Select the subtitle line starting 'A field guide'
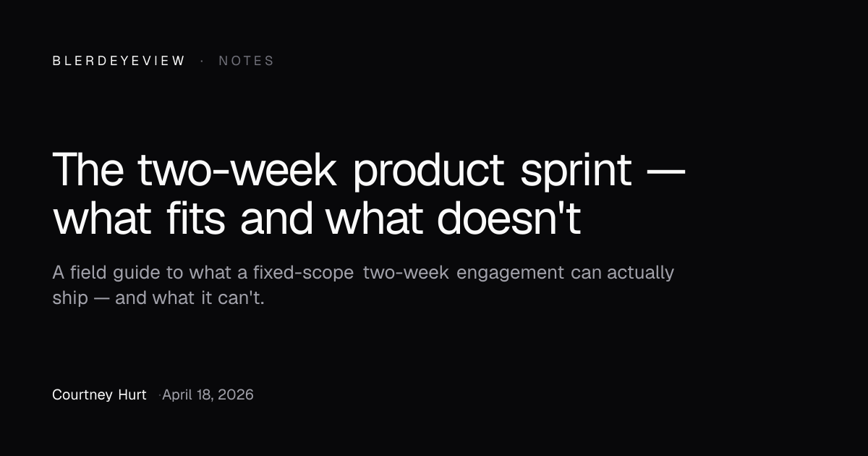Image resolution: width=868 pixels, height=456 pixels. point(363,274)
